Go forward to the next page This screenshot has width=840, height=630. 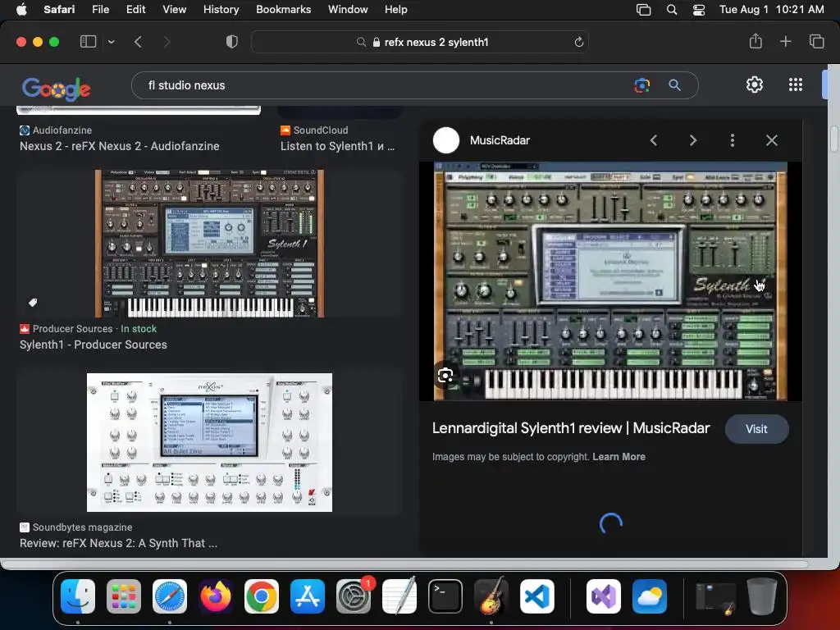click(167, 42)
